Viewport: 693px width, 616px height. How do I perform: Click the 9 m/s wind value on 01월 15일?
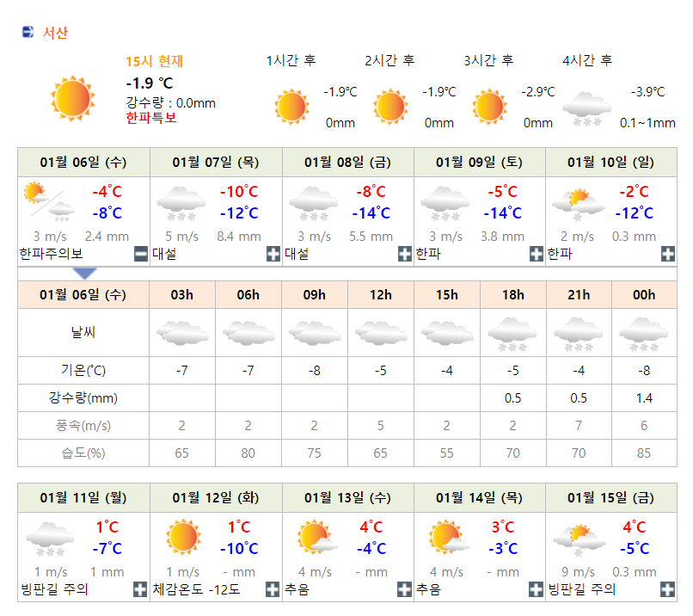(x=579, y=572)
